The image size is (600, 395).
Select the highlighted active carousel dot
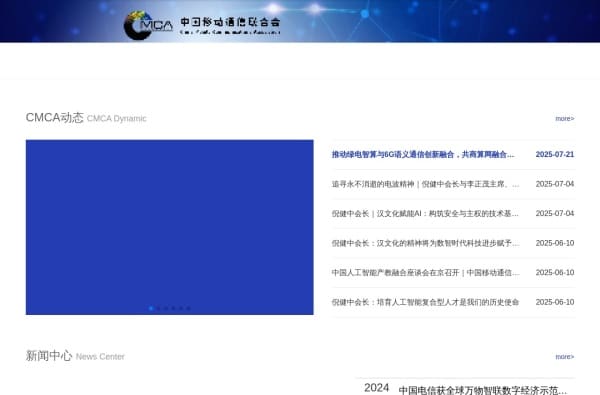[x=151, y=308]
